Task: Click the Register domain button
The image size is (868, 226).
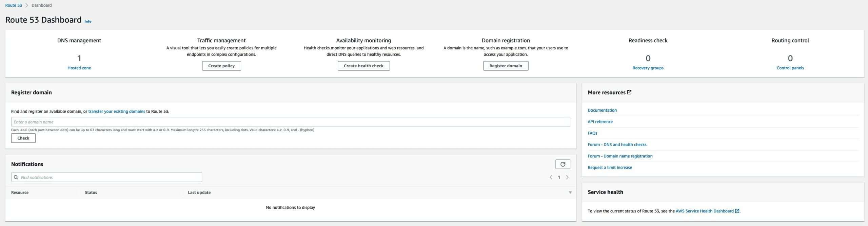Action: [x=506, y=66]
